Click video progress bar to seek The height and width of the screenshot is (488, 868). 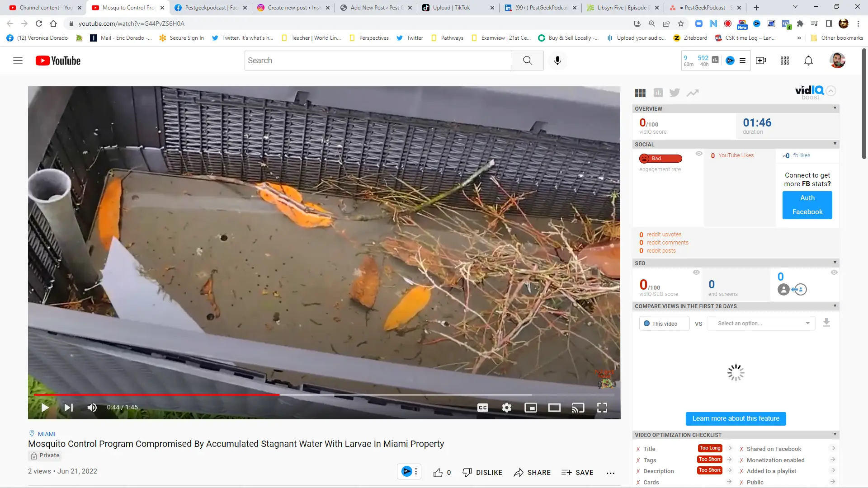[362, 395]
